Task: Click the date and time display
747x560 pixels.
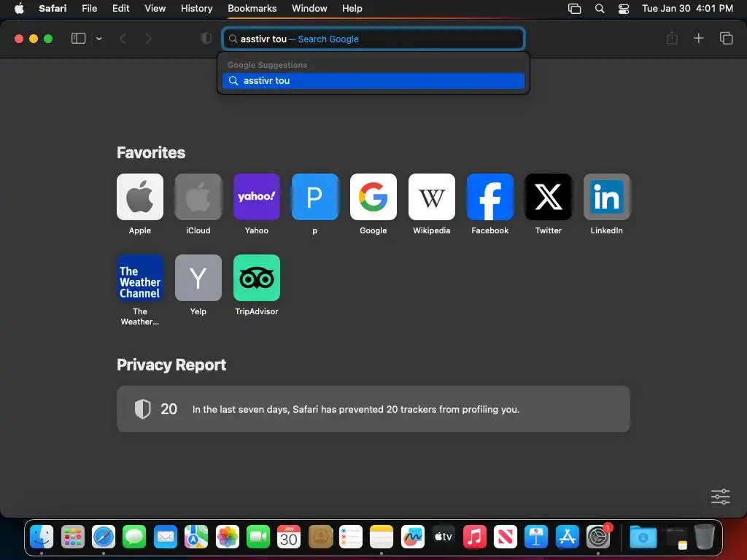Action: 687,8
